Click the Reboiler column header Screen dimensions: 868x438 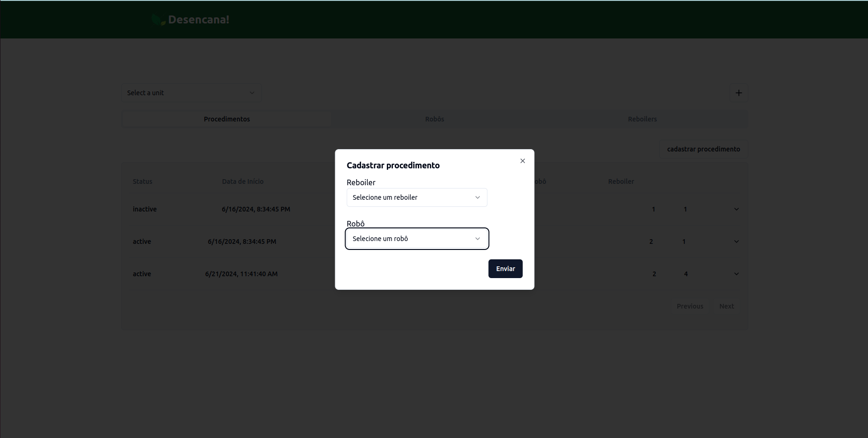point(621,181)
